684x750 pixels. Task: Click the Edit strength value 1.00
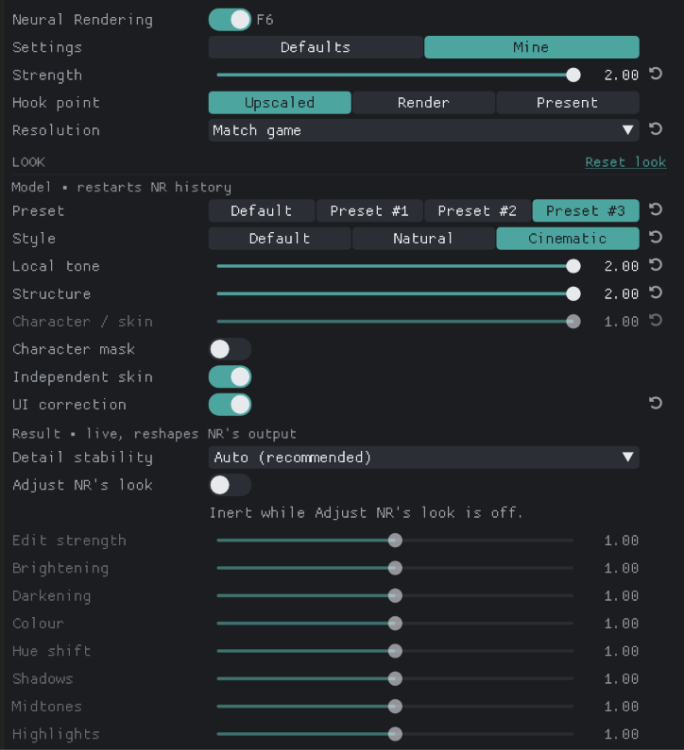(621, 540)
